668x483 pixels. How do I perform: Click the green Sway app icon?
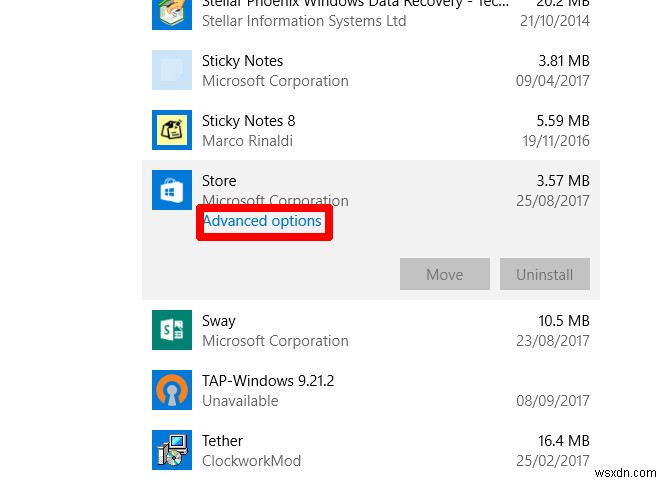coord(172,330)
